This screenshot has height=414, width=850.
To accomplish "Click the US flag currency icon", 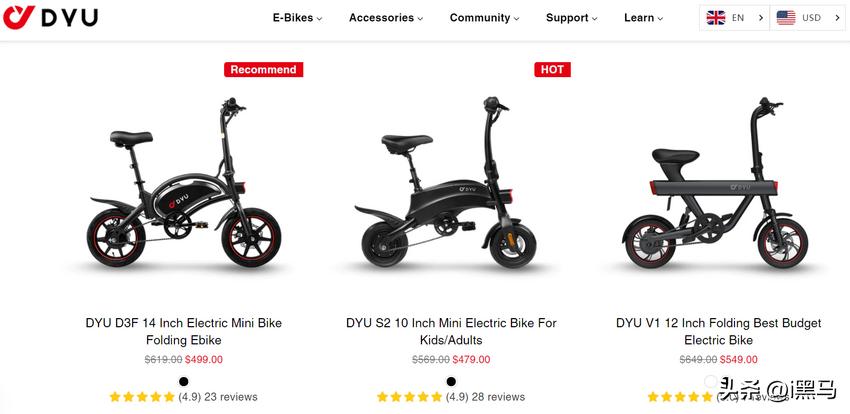I will click(x=785, y=18).
